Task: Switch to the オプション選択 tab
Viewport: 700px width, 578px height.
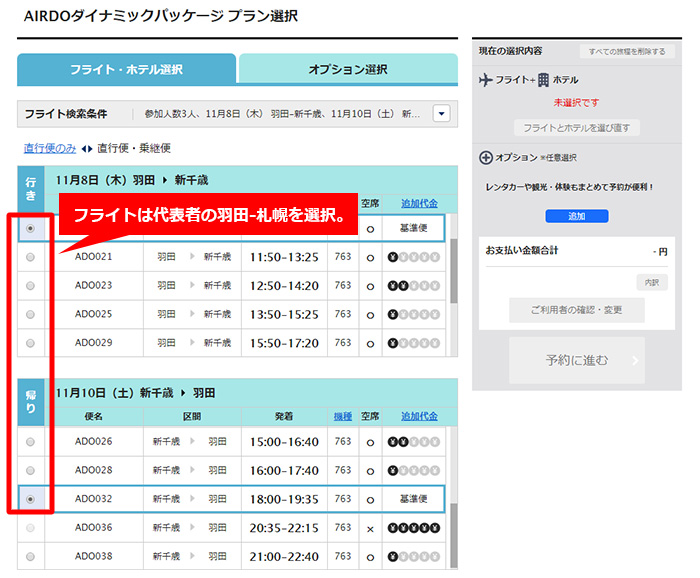Action: (348, 69)
